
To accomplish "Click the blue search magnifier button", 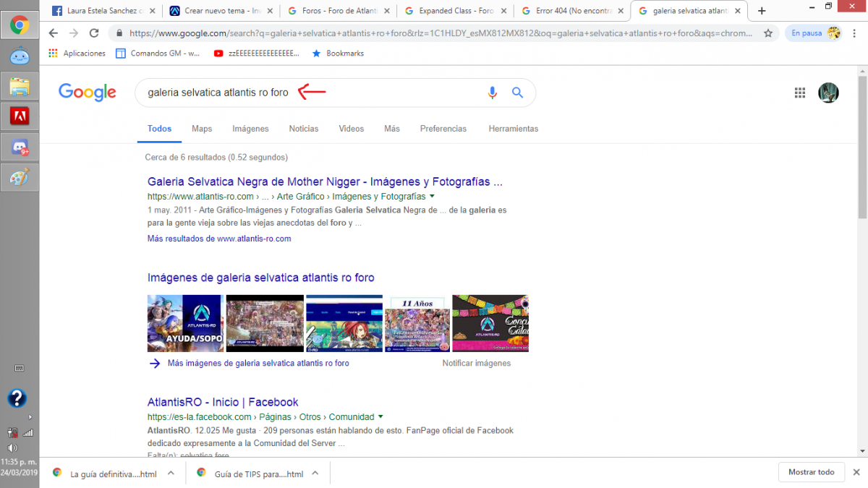I will (517, 93).
